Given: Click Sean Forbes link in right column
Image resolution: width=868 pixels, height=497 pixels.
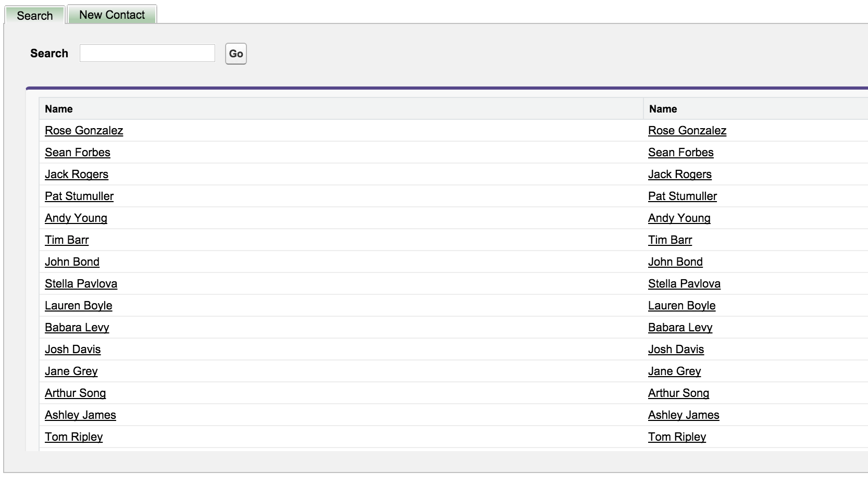Looking at the screenshot, I should tap(680, 153).
